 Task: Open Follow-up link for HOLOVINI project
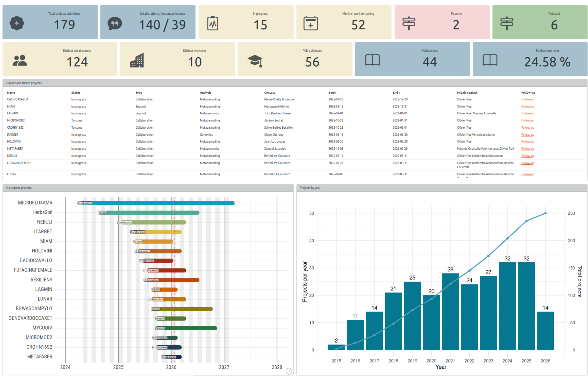[527, 142]
